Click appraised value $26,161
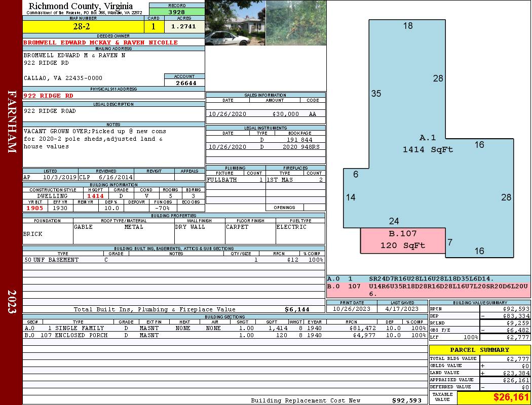This screenshot has width=532, height=405. (x=516, y=380)
